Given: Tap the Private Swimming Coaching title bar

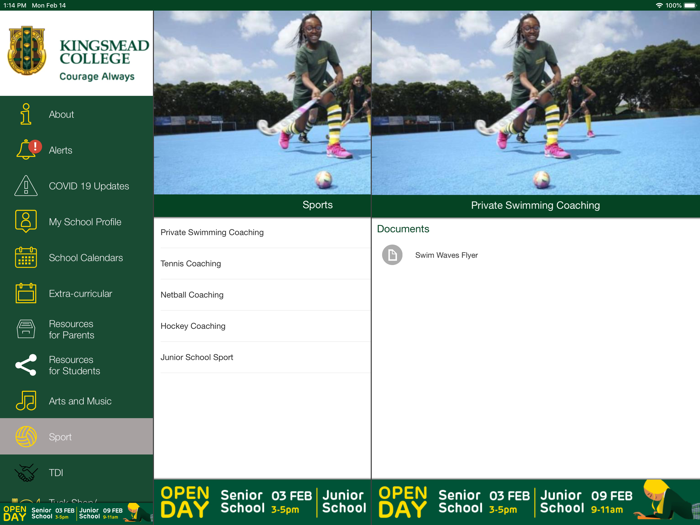Looking at the screenshot, I should 536,205.
